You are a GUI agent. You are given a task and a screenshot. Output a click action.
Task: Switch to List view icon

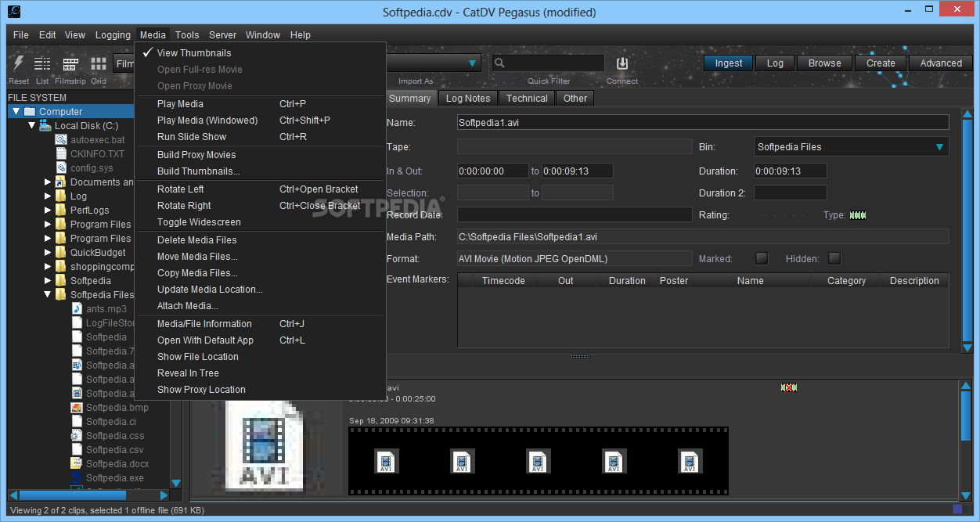[42, 64]
